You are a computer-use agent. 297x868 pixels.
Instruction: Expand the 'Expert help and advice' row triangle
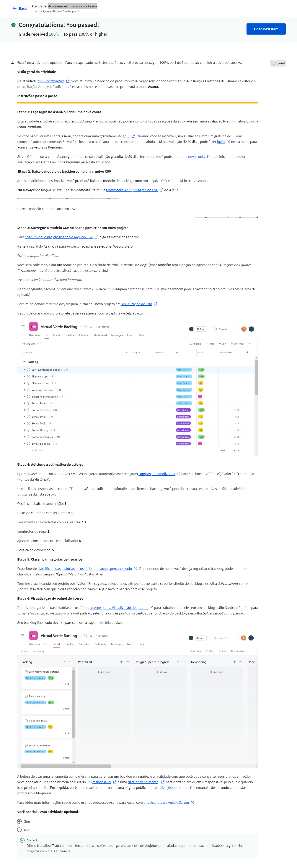tap(25, 397)
